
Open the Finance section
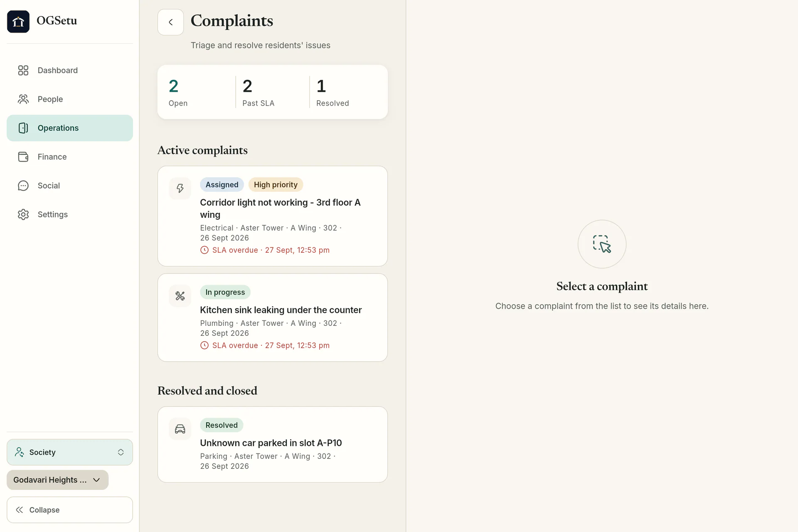point(70,157)
